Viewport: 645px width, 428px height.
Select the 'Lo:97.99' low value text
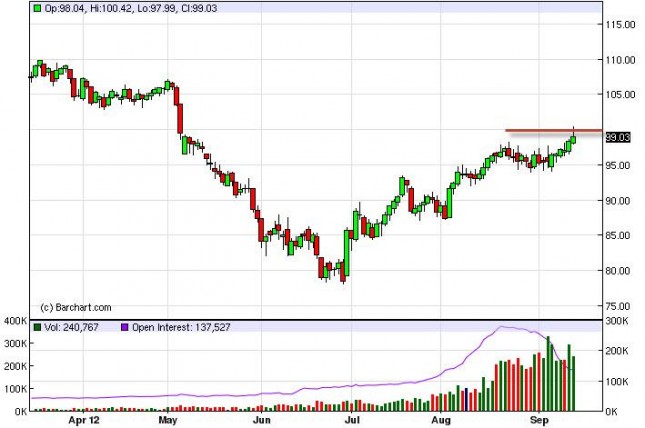coord(157,8)
